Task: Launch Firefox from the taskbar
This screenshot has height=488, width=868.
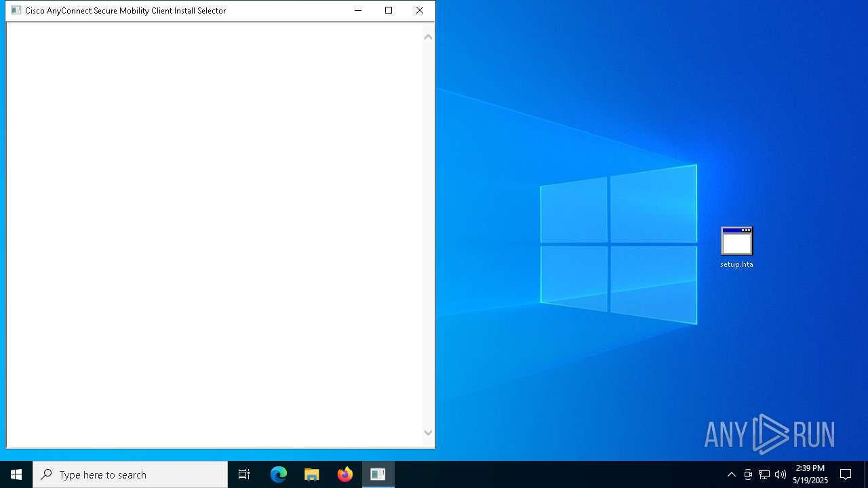Action: [x=345, y=474]
